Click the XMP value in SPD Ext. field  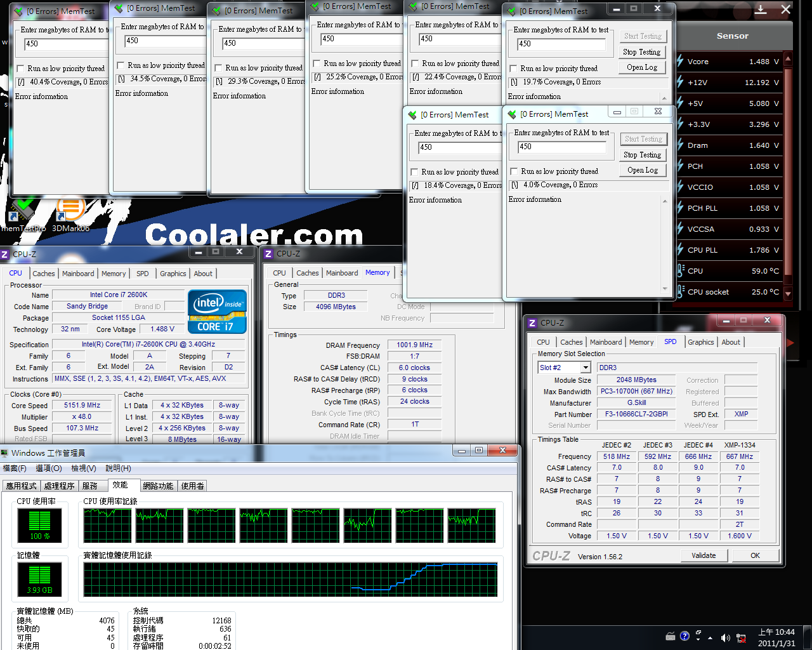click(741, 414)
